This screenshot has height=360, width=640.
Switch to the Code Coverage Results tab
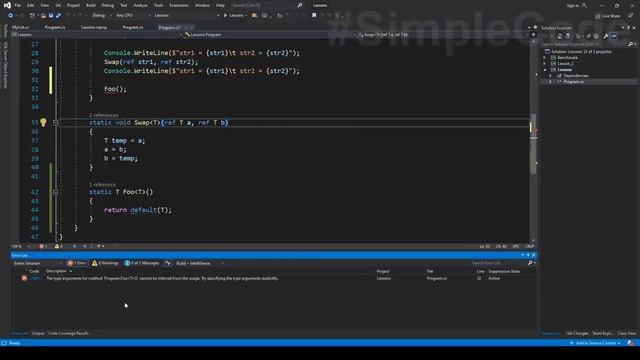pos(68,333)
